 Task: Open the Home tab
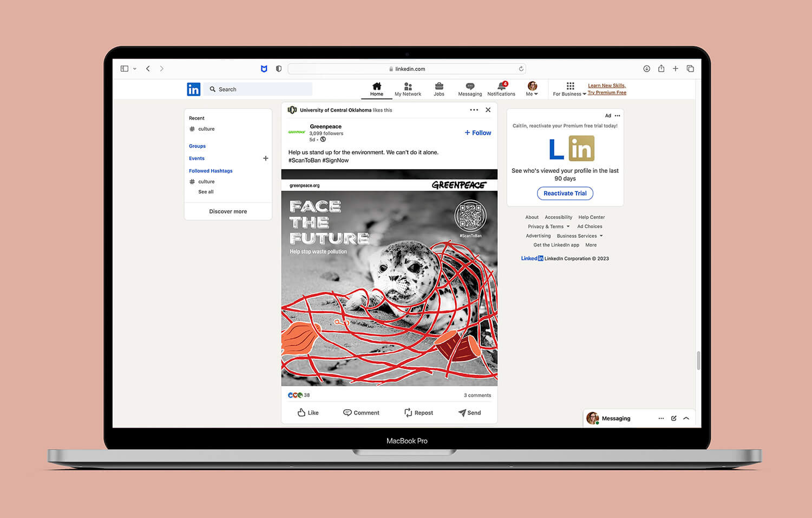[377, 89]
